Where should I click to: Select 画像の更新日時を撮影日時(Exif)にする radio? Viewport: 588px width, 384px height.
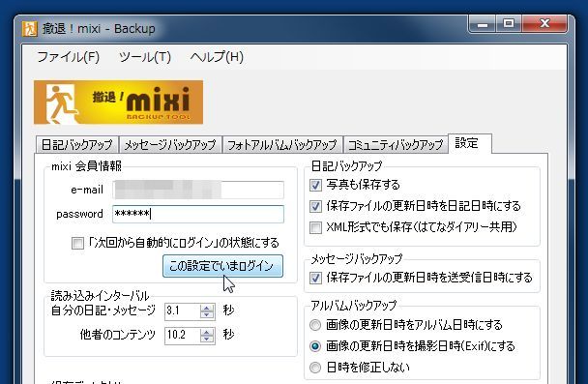(x=315, y=346)
